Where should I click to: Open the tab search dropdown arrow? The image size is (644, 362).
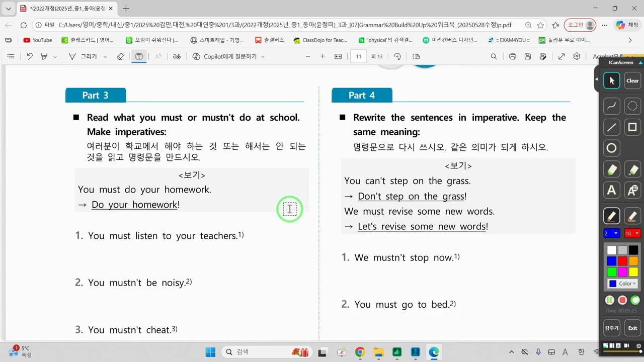click(8, 9)
